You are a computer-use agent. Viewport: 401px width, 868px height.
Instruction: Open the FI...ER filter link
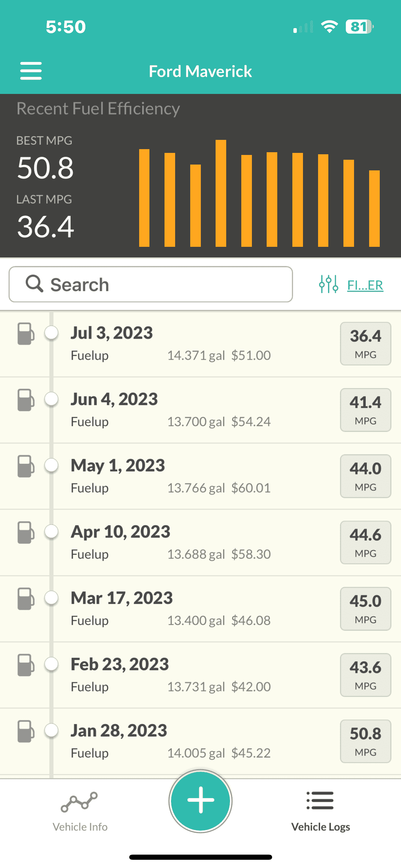(x=365, y=285)
